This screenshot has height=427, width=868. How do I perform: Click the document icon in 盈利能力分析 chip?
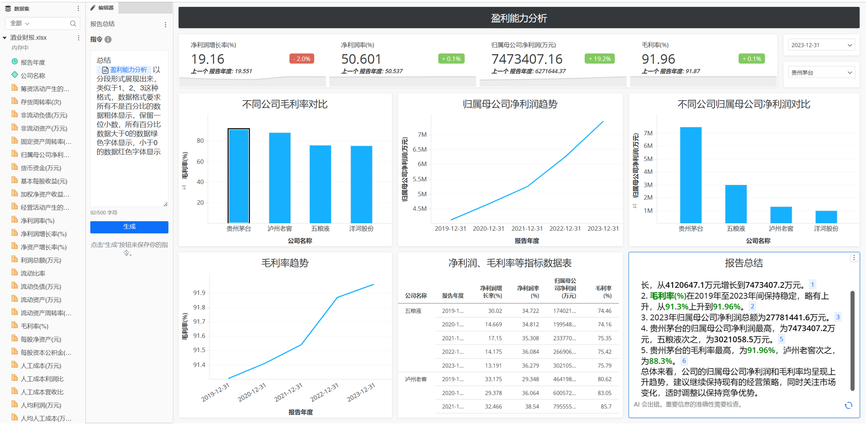105,70
